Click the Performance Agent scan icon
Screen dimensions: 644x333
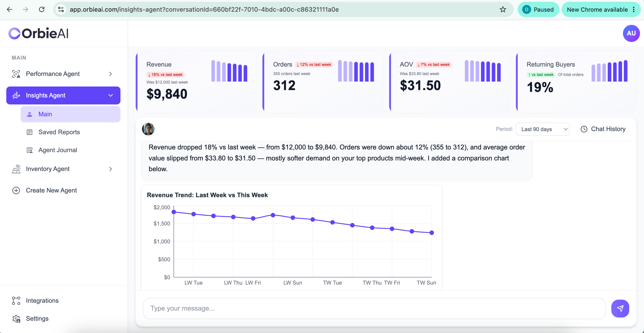(16, 74)
